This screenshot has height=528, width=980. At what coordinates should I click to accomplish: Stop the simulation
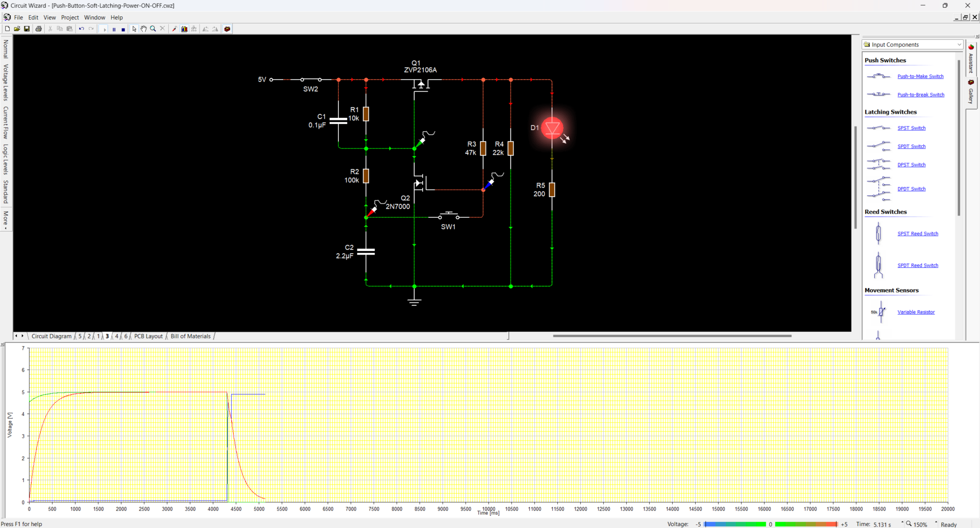point(123,29)
